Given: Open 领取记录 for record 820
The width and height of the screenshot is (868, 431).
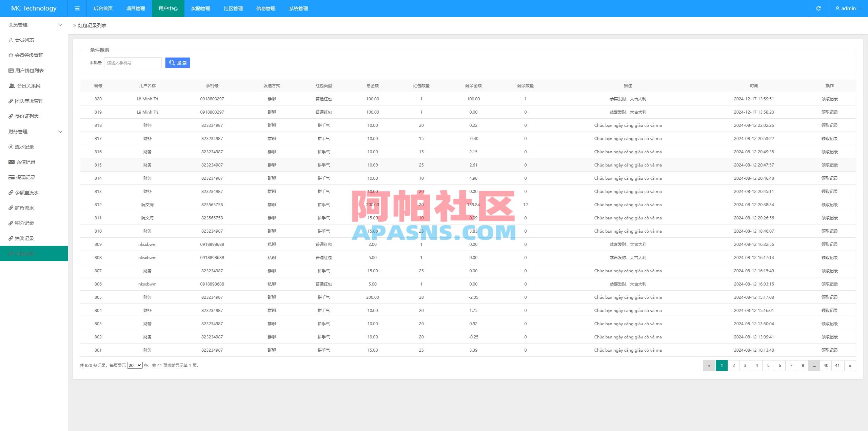Looking at the screenshot, I should [829, 99].
